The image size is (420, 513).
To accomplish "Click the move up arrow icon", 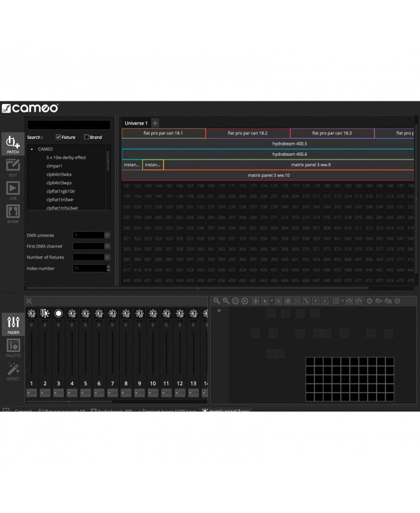I will 315,301.
